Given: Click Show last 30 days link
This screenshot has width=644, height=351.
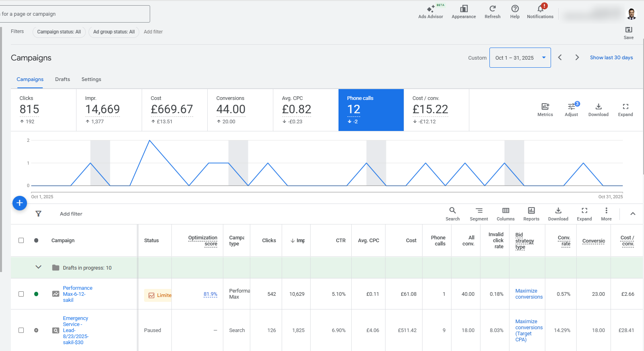Looking at the screenshot, I should (x=611, y=58).
